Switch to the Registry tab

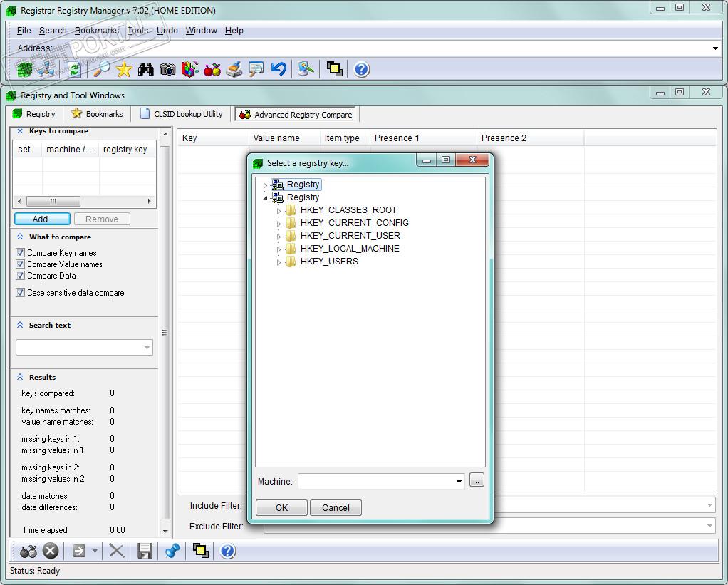[x=34, y=114]
